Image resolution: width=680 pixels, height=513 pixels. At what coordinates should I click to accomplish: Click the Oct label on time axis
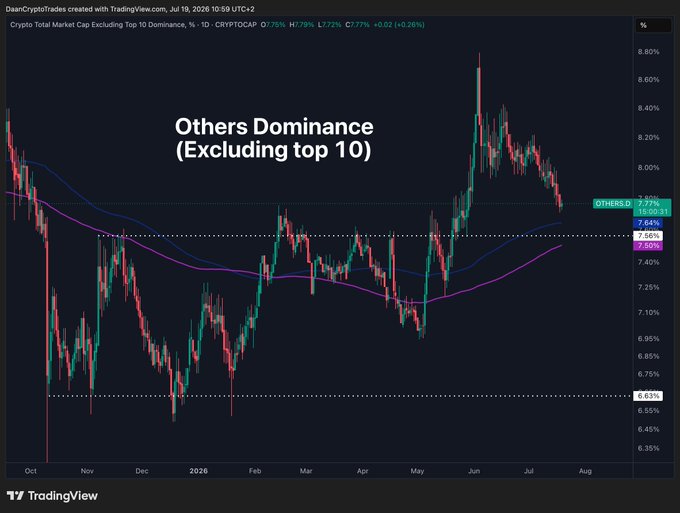coord(30,471)
